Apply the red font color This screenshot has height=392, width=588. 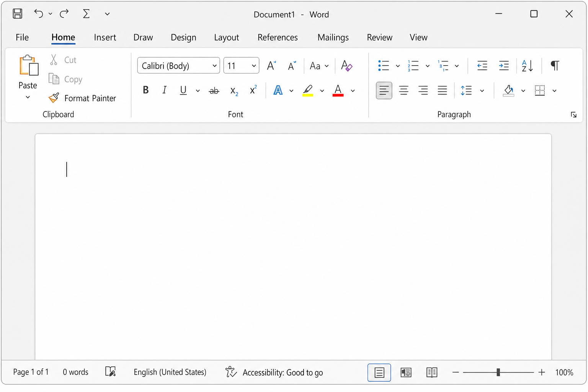338,90
